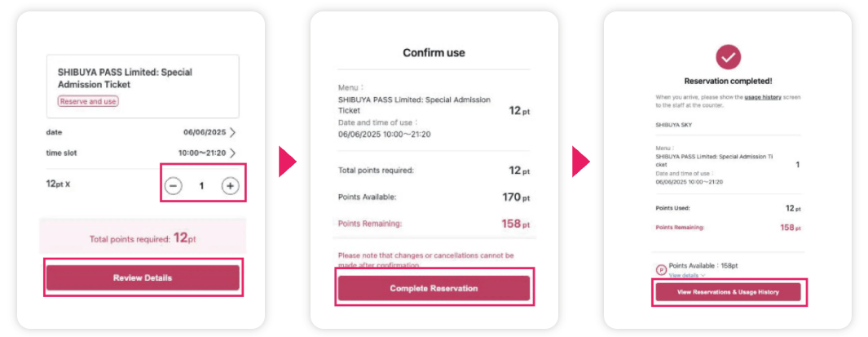
Task: Click the Reservation completed! heading
Action: 728,81
